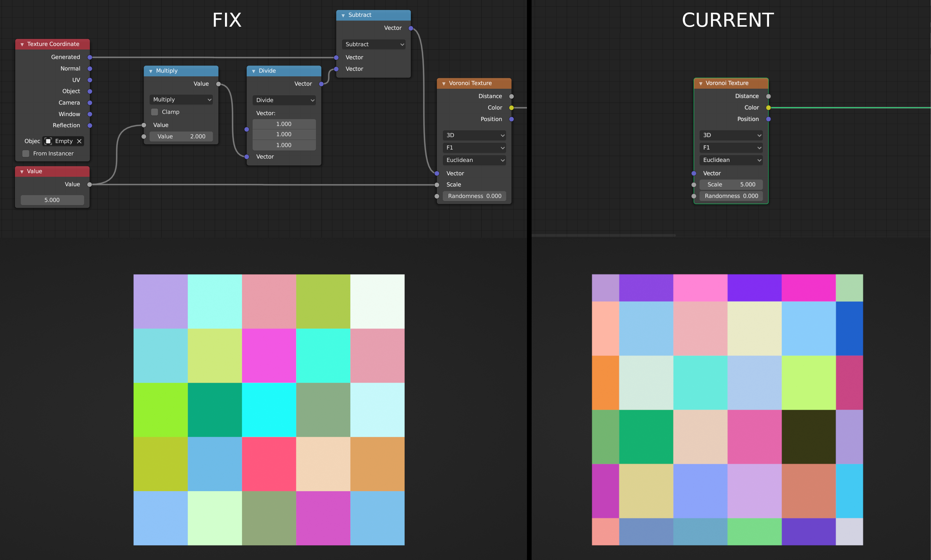Screen dimensions: 931x560
Task: Click the Multiply node header title
Action: click(167, 71)
